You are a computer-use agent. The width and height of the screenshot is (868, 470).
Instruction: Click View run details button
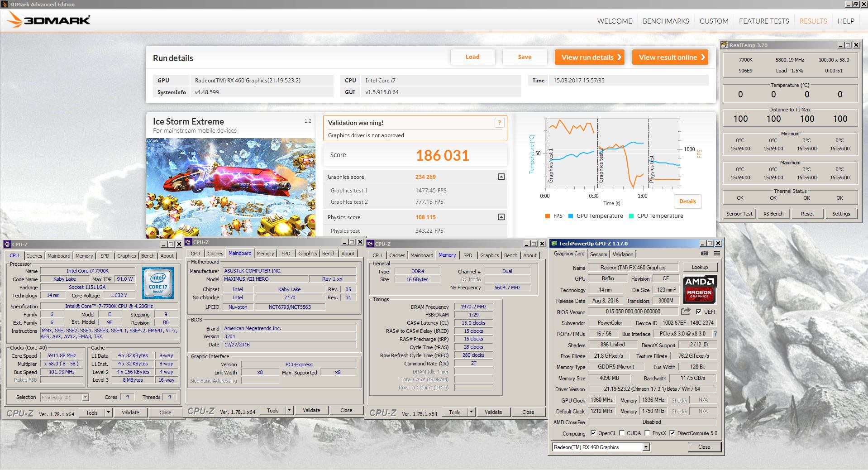[590, 57]
